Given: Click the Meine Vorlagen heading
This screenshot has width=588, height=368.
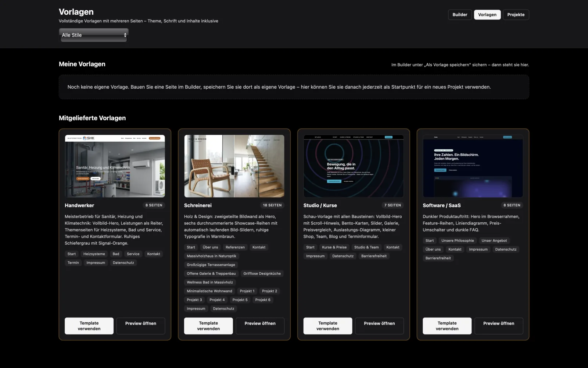Looking at the screenshot, I should [82, 64].
